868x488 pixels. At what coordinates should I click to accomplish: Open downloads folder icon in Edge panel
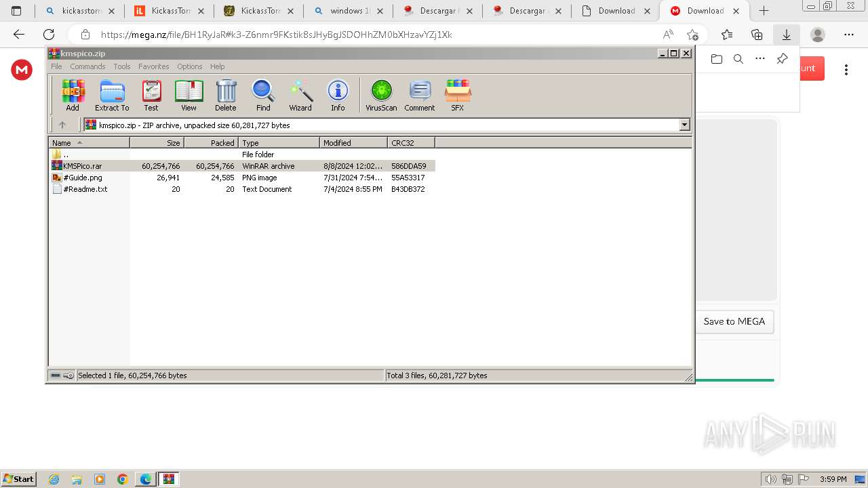coord(717,59)
